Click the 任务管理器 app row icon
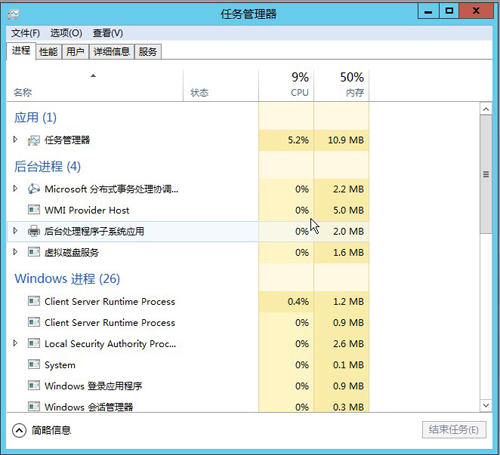Viewport: 500px width, 455px height. tap(34, 140)
